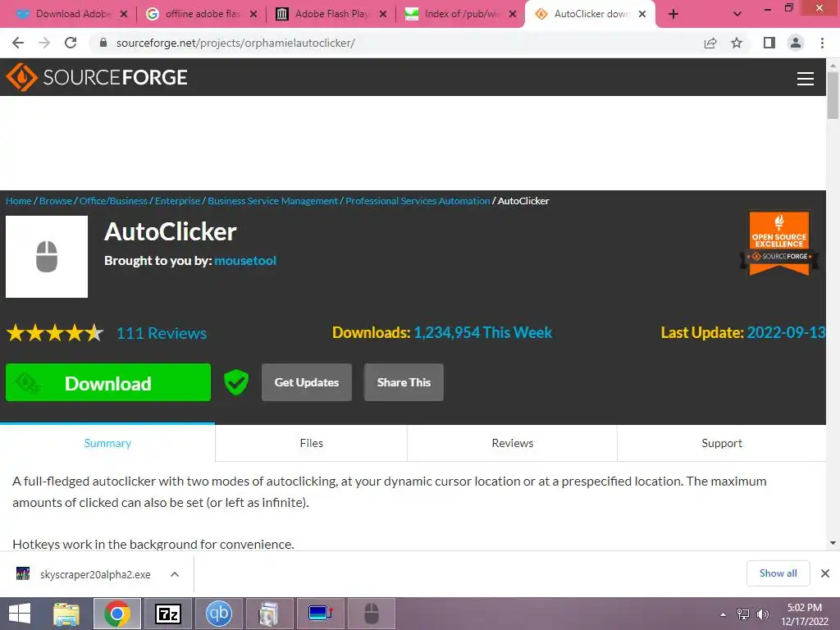Open the hamburger menu
The height and width of the screenshot is (630, 840).
click(x=805, y=78)
